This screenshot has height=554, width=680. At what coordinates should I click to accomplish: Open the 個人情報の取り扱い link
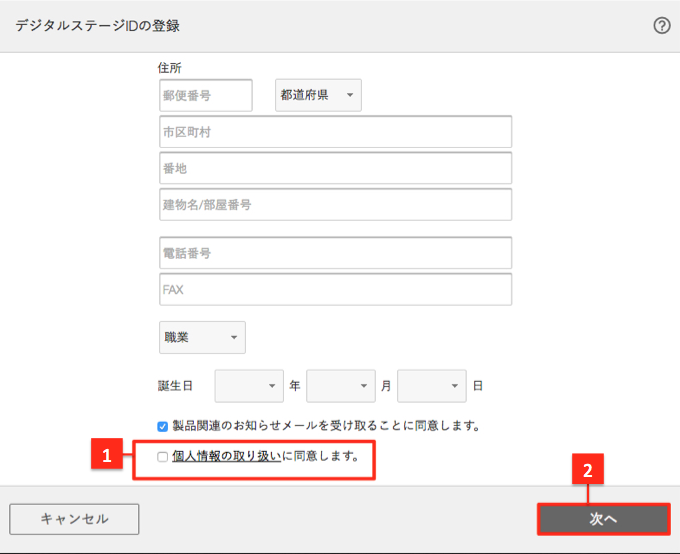click(x=227, y=456)
